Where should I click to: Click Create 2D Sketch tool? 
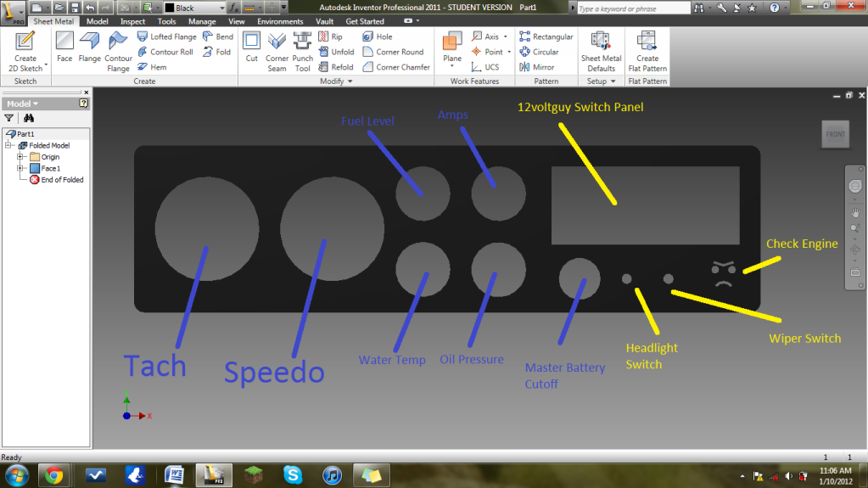(25, 52)
